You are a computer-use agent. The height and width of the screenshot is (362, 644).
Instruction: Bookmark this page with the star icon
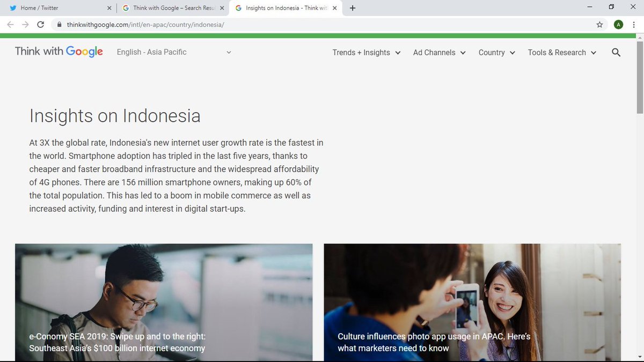point(599,25)
